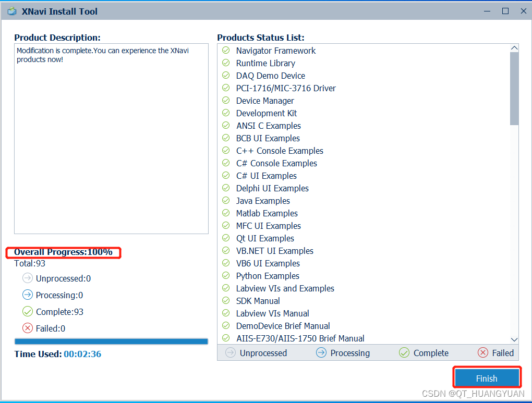The height and width of the screenshot is (403, 532).
Task: Click the legend Failed red cross icon
Action: (483, 353)
